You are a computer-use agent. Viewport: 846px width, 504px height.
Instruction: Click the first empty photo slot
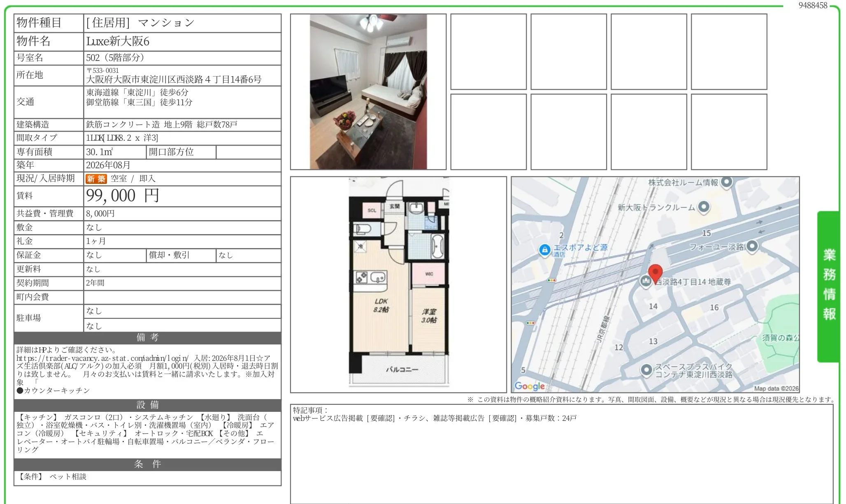[488, 52]
